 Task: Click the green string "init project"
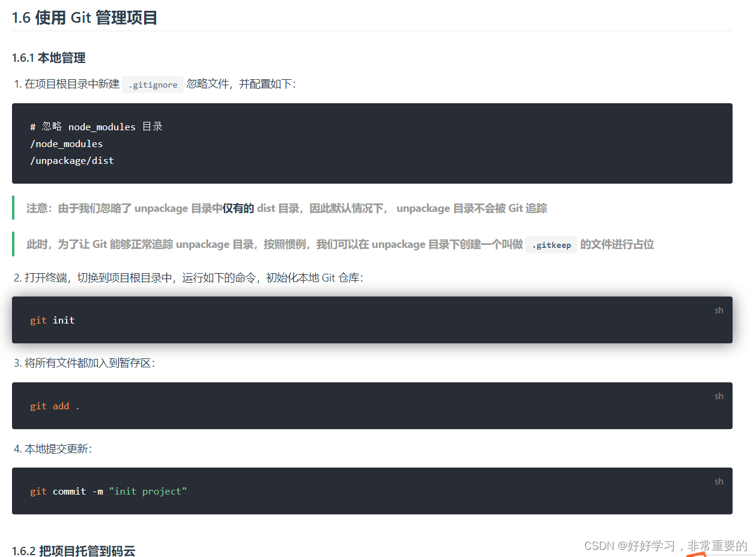[x=149, y=491]
